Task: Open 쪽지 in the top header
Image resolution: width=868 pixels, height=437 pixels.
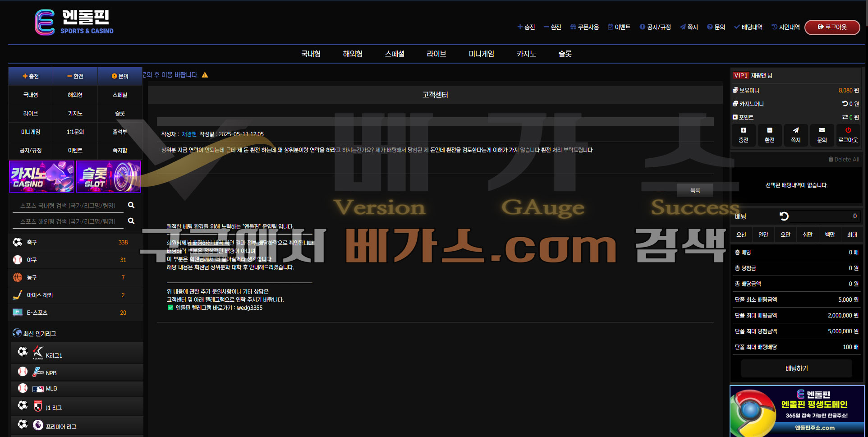Action: (x=689, y=27)
